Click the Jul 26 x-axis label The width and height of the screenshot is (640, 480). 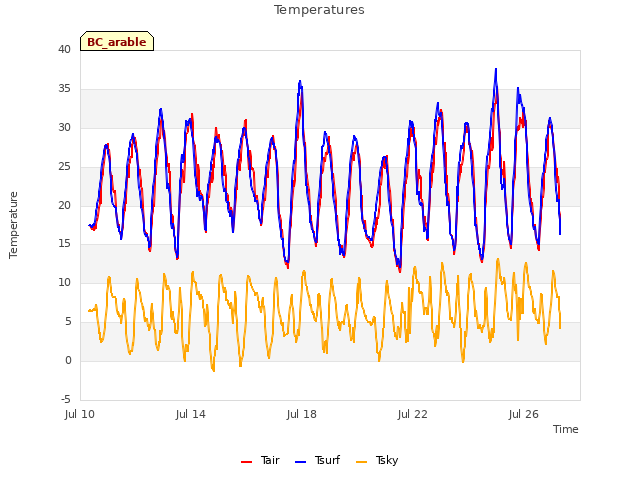click(524, 415)
